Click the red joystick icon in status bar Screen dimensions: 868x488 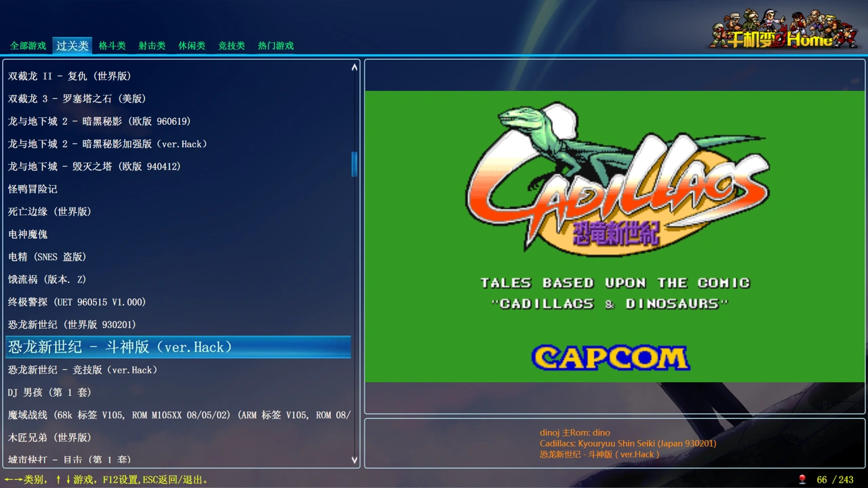click(802, 479)
